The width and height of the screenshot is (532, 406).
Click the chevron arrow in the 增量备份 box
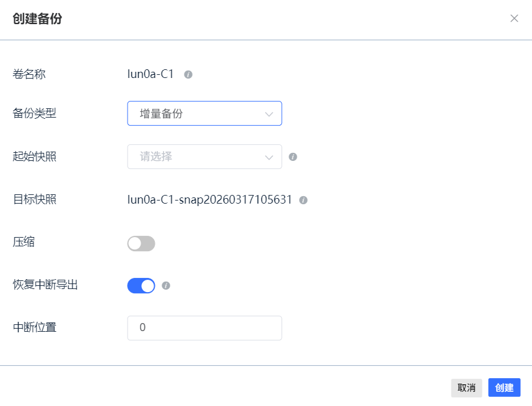[269, 114]
